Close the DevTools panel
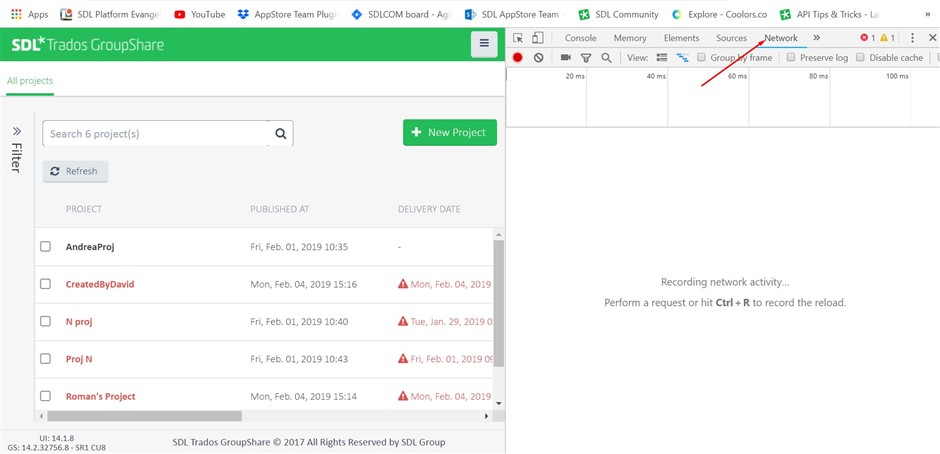 point(932,38)
